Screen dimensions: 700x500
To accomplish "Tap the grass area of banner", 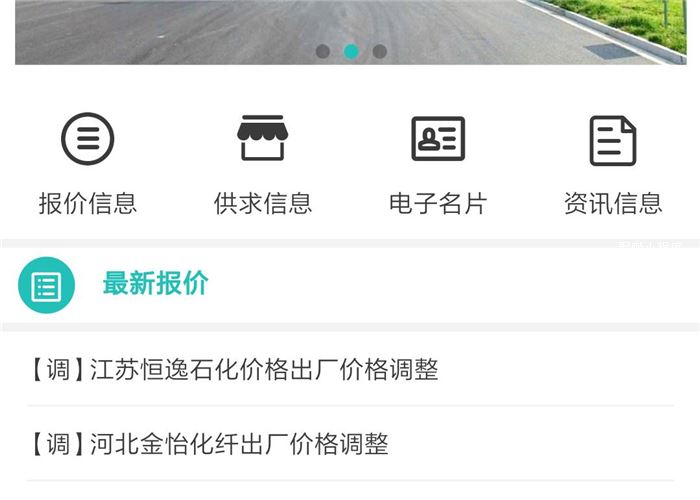I will click(x=634, y=20).
